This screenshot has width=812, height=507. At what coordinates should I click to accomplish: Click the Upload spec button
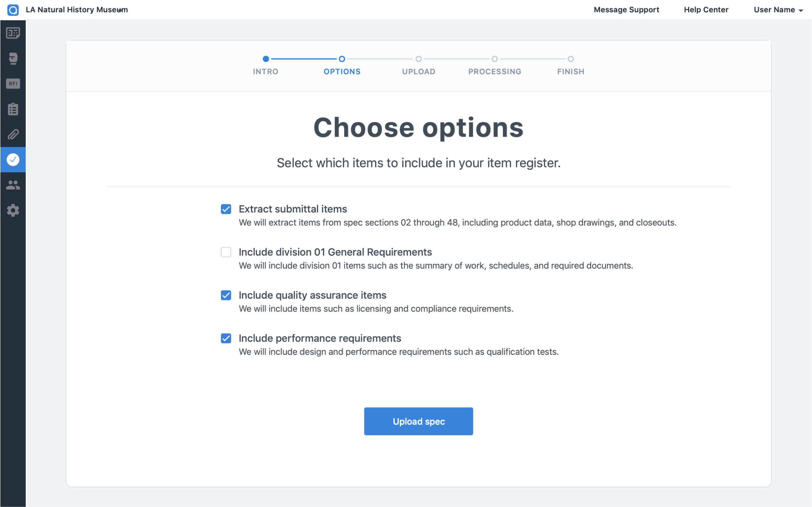pyautogui.click(x=419, y=421)
